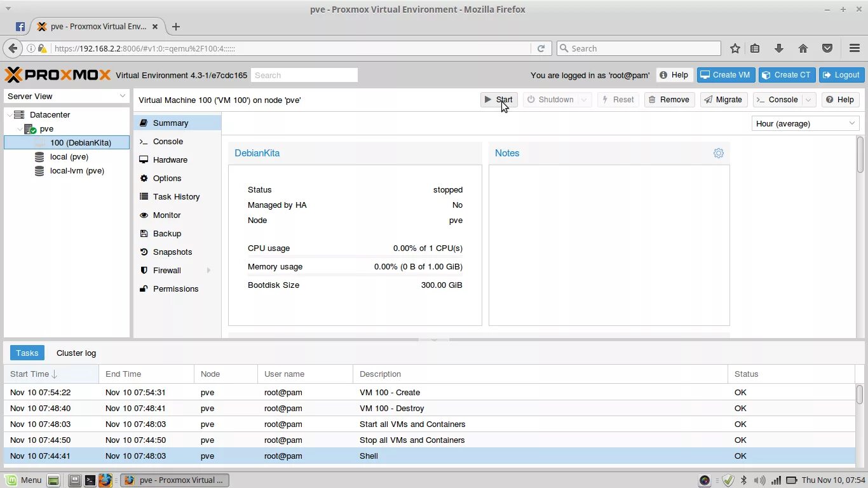Click the Firefox back arrow button
Viewport: 868px width, 488px height.
click(x=13, y=48)
